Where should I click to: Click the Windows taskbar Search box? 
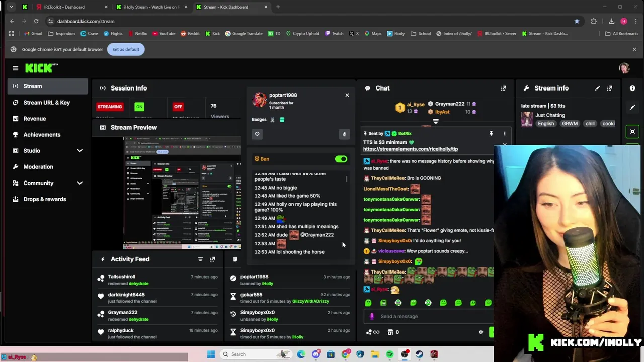[257, 354]
